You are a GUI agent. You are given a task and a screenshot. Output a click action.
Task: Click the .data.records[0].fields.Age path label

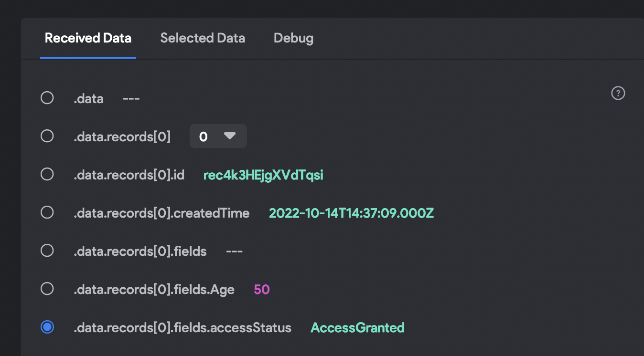click(154, 289)
